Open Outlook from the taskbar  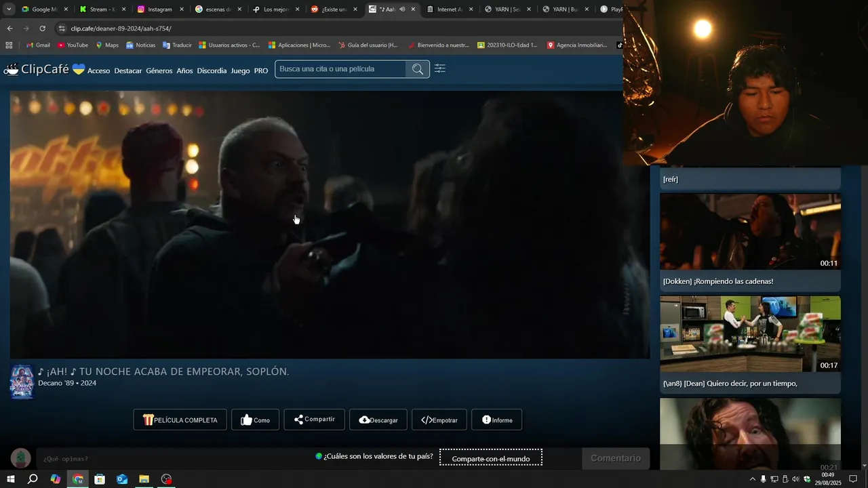(122, 479)
